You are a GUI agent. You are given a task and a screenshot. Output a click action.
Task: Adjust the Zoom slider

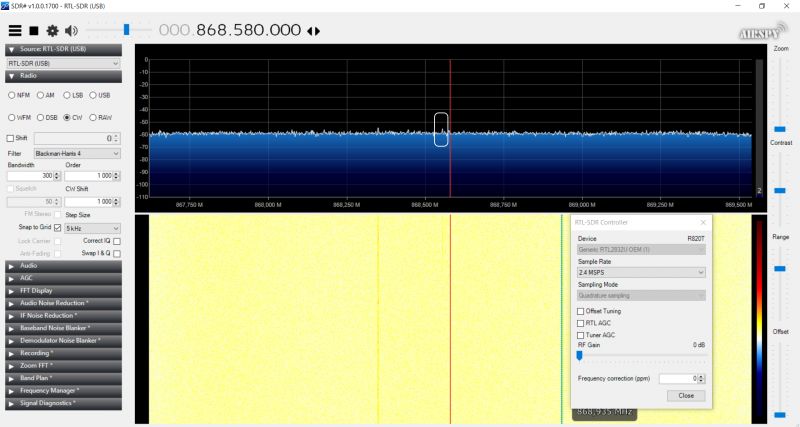point(780,129)
